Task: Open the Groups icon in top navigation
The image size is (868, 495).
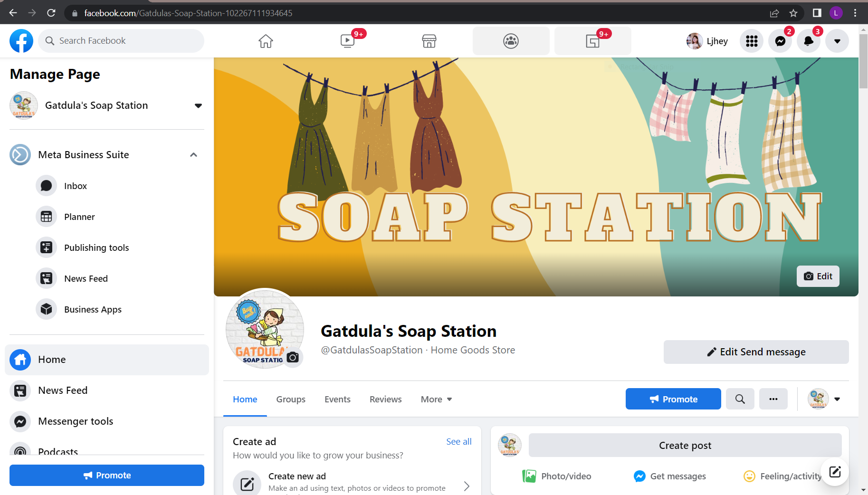Action: tap(511, 41)
